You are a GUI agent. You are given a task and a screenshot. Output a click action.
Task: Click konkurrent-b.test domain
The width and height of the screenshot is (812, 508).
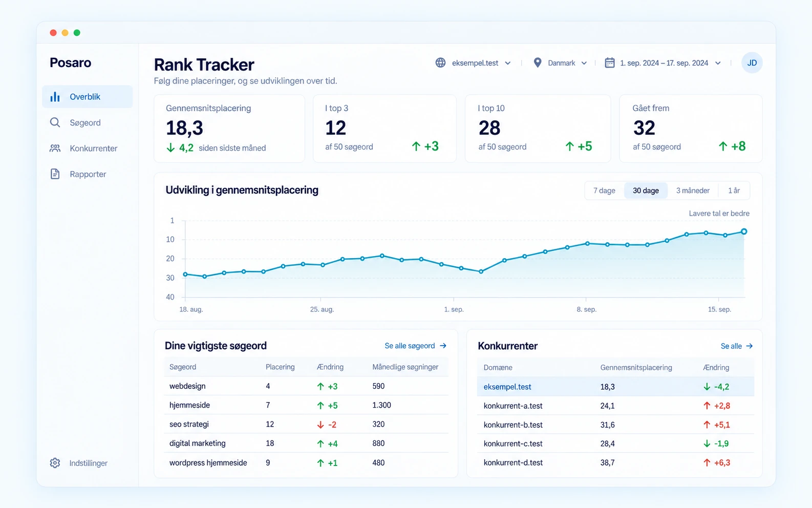pyautogui.click(x=513, y=425)
